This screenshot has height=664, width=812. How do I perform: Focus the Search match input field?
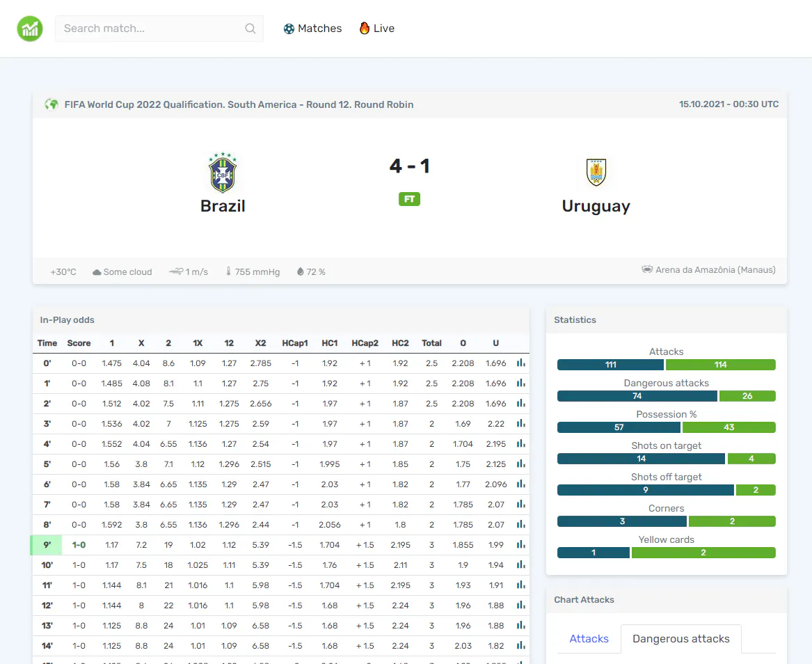[159, 29]
